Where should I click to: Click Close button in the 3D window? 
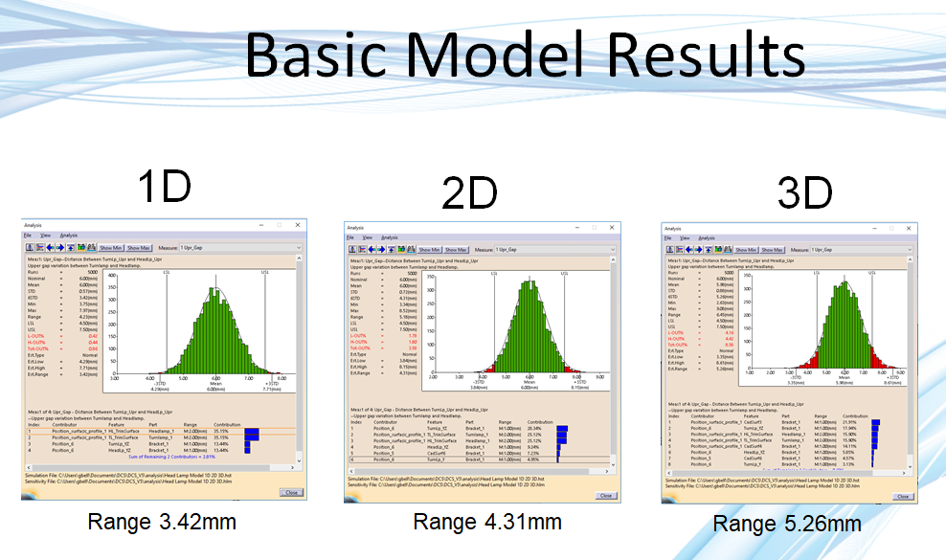pyautogui.click(x=903, y=496)
